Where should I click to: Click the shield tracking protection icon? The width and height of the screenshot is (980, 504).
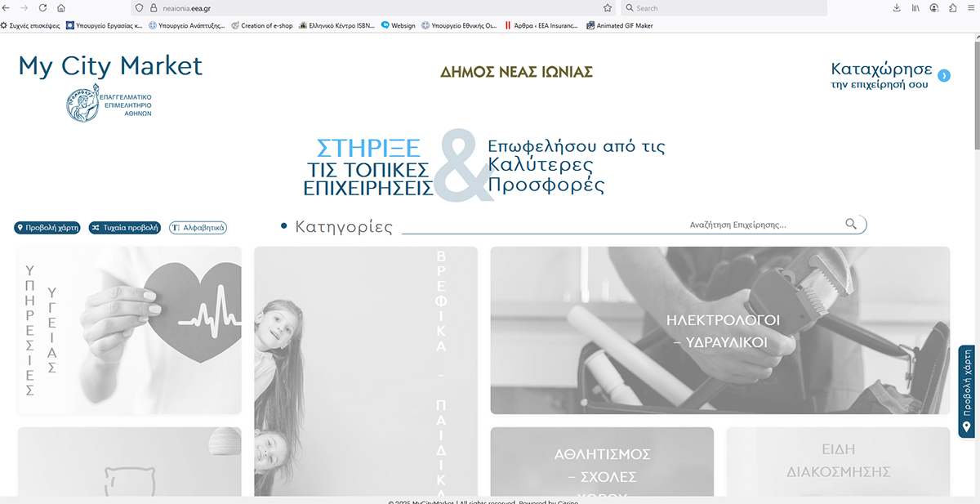point(139,7)
